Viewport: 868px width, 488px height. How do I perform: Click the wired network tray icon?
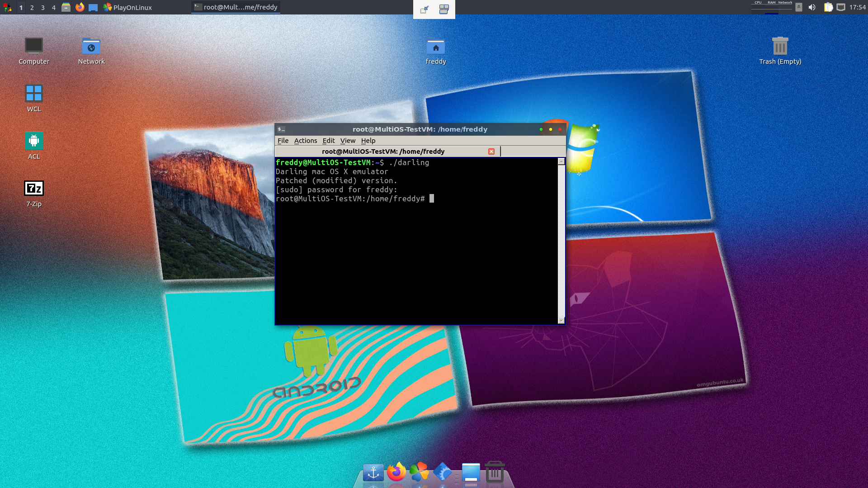pos(841,7)
